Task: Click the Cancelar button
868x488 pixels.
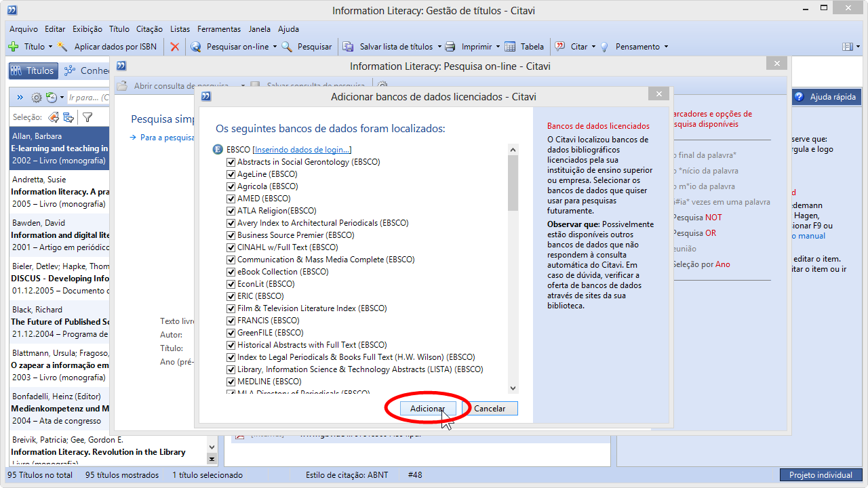Action: 490,409
